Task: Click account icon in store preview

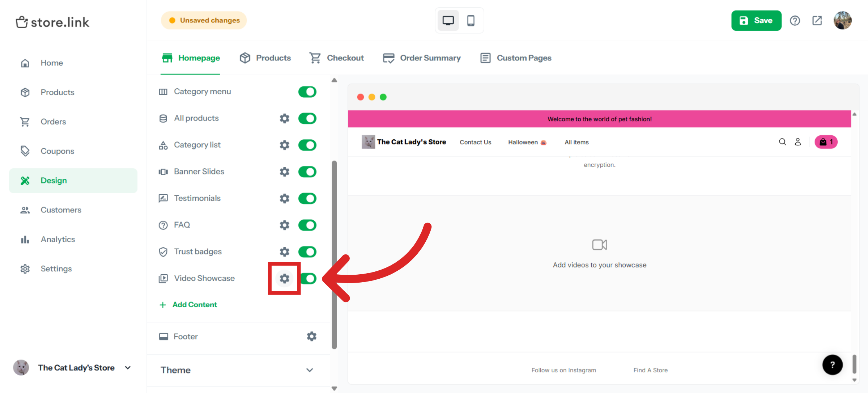Action: (x=798, y=142)
